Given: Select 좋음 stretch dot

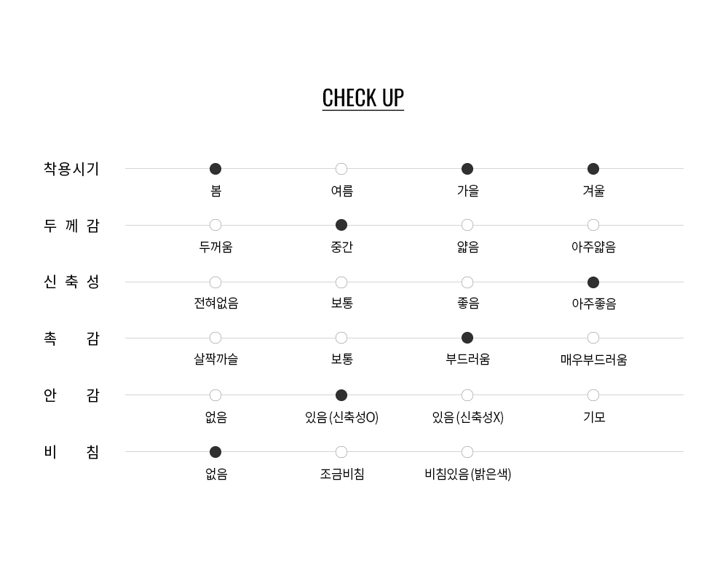Looking at the screenshot, I should 467,282.
